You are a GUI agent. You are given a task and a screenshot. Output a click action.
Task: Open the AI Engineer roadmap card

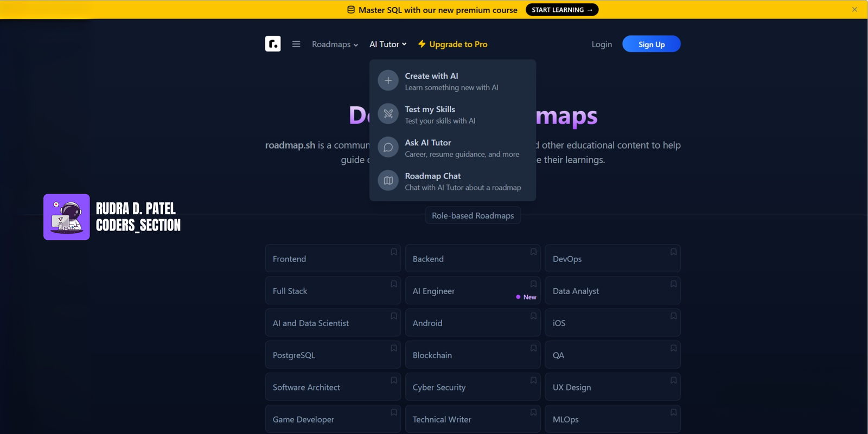[461, 291]
